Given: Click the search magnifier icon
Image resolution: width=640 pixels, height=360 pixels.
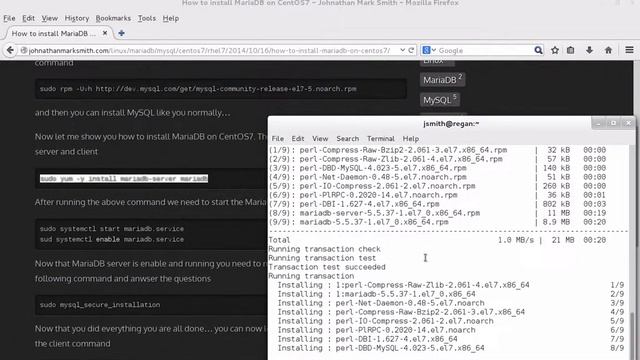Looking at the screenshot, I should [538, 50].
